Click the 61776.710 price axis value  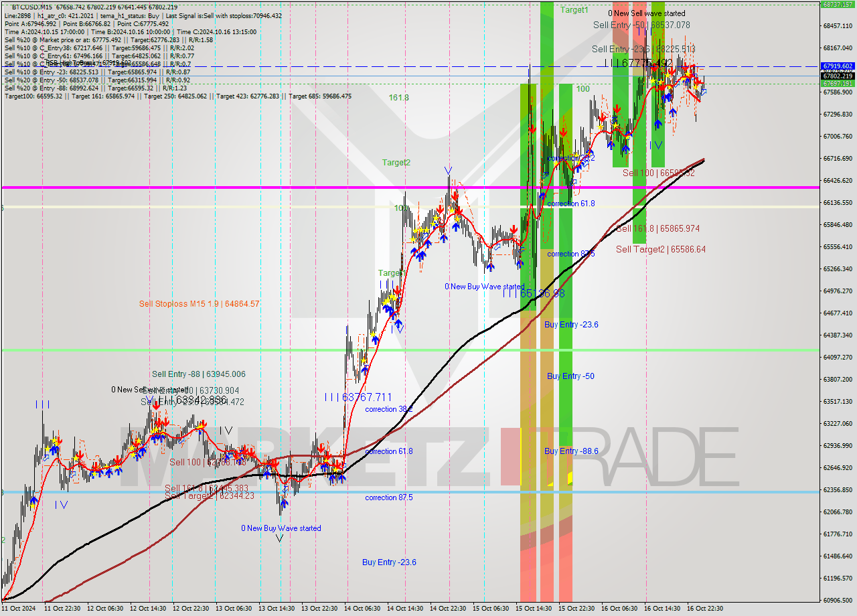pyautogui.click(x=838, y=534)
